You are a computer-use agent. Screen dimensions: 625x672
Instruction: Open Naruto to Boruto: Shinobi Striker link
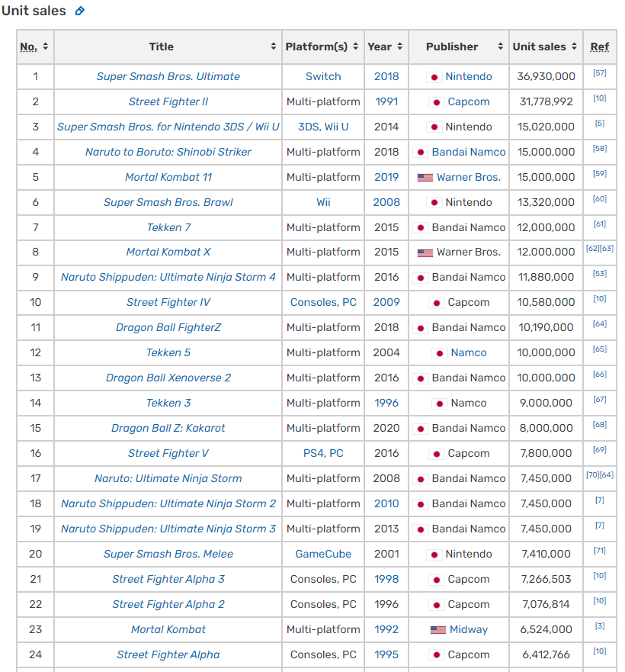168,152
